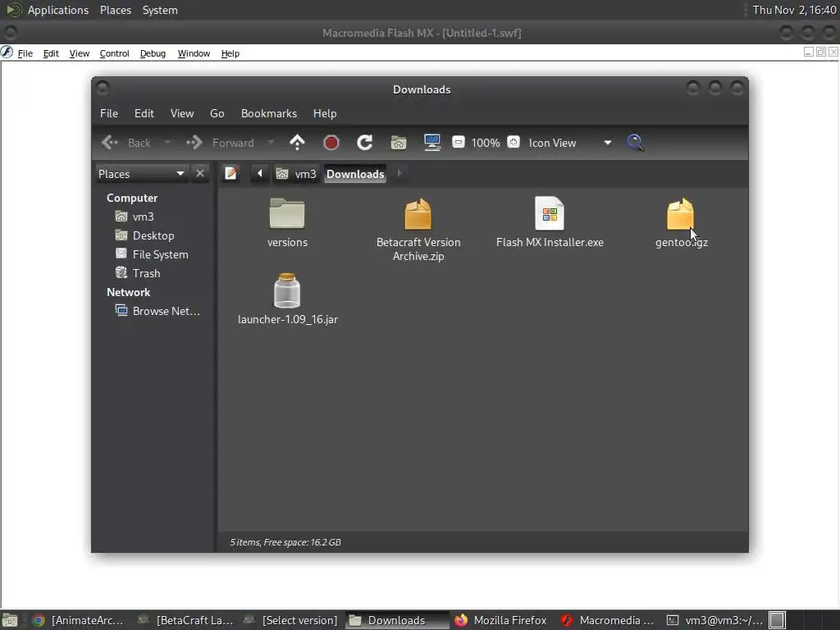Toggle the text location edit button
Image resolution: width=840 pixels, height=630 pixels.
click(x=231, y=174)
